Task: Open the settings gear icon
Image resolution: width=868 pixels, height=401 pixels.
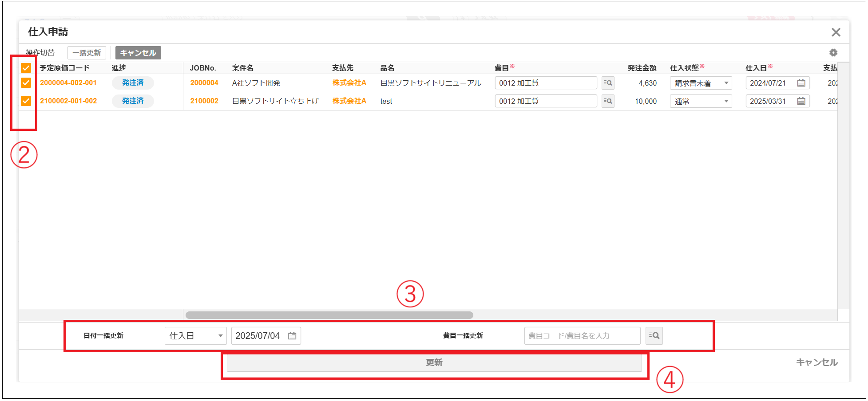Action: [833, 53]
